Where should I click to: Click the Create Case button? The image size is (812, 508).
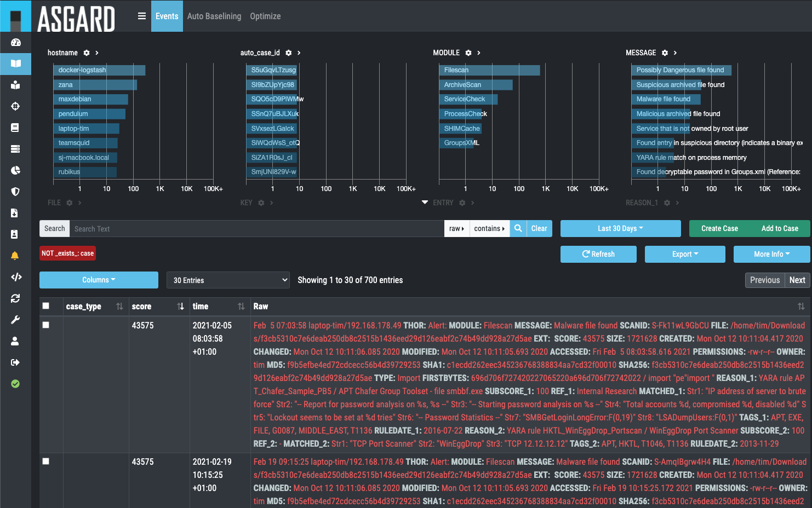[x=719, y=228]
